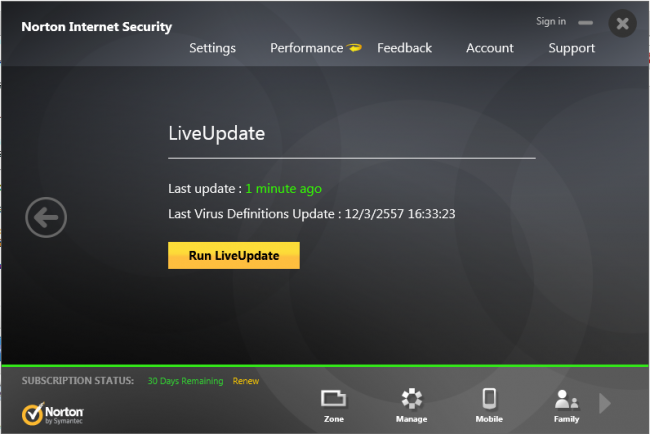Click the '1 minute ago' text
The width and height of the screenshot is (650, 434).
click(x=284, y=189)
